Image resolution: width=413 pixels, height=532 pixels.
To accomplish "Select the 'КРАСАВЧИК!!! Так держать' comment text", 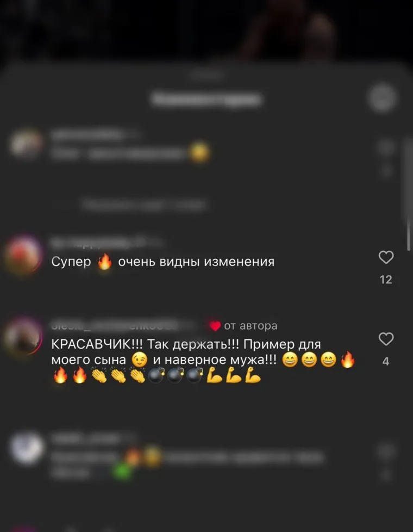I will point(203,360).
